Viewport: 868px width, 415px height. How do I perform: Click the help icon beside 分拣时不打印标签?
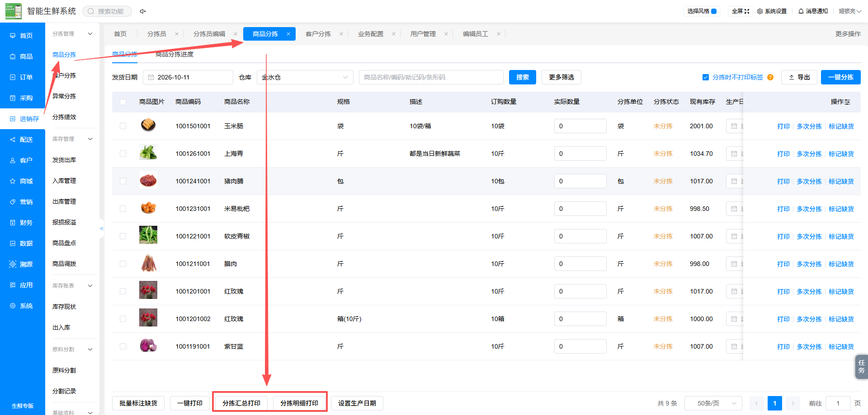tap(770, 77)
